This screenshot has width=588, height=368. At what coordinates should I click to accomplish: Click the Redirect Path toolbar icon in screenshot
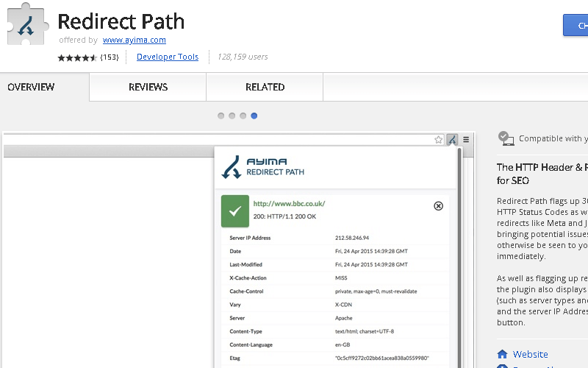[x=452, y=140]
